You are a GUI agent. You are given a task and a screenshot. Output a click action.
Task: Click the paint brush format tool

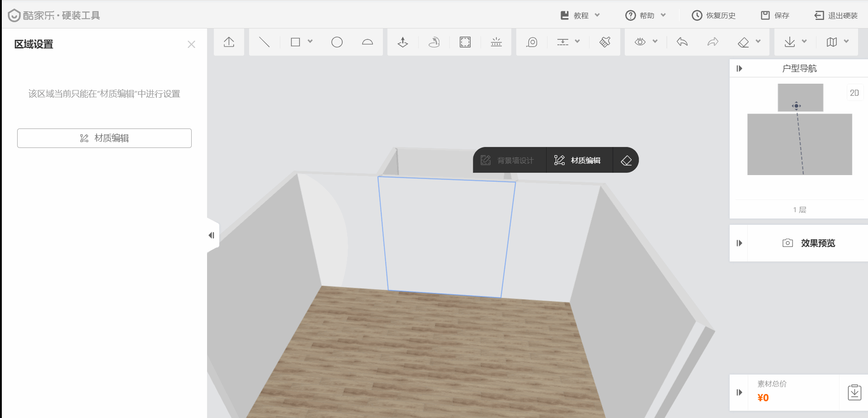click(x=605, y=42)
